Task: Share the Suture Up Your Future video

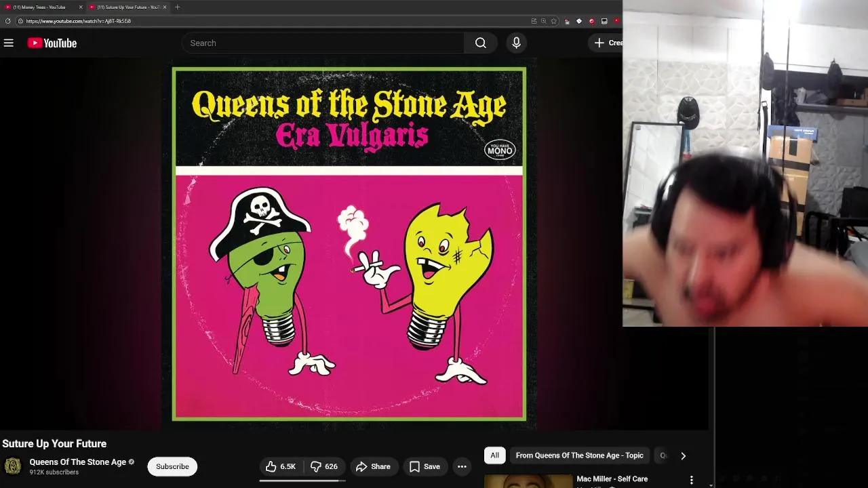Action: tap(373, 466)
